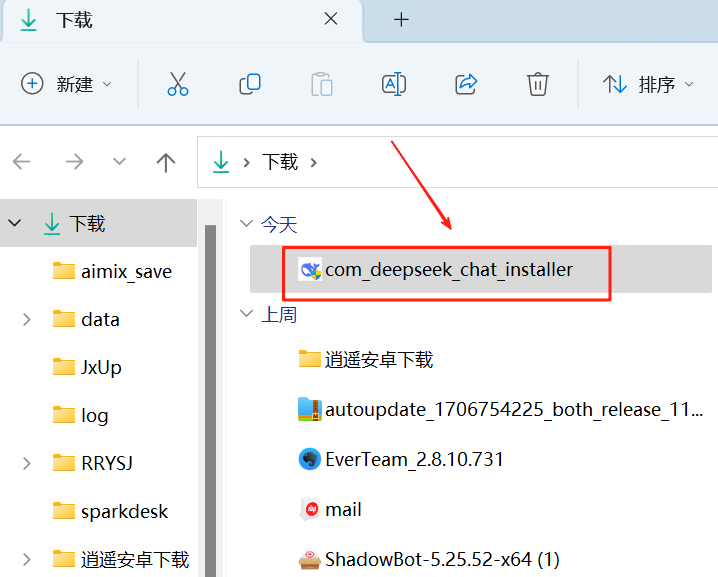Image resolution: width=718 pixels, height=577 pixels.
Task: Click aimix_save folder icon in sidebar
Action: pos(64,270)
